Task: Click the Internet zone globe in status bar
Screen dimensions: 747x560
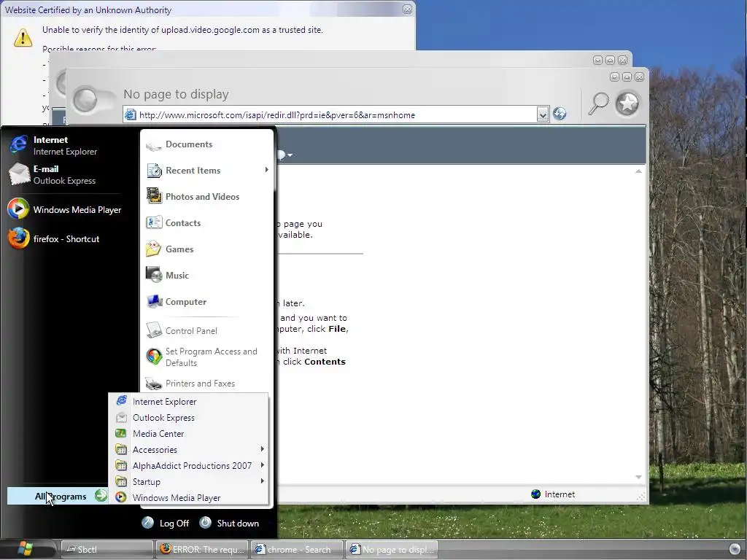Action: pyautogui.click(x=536, y=494)
